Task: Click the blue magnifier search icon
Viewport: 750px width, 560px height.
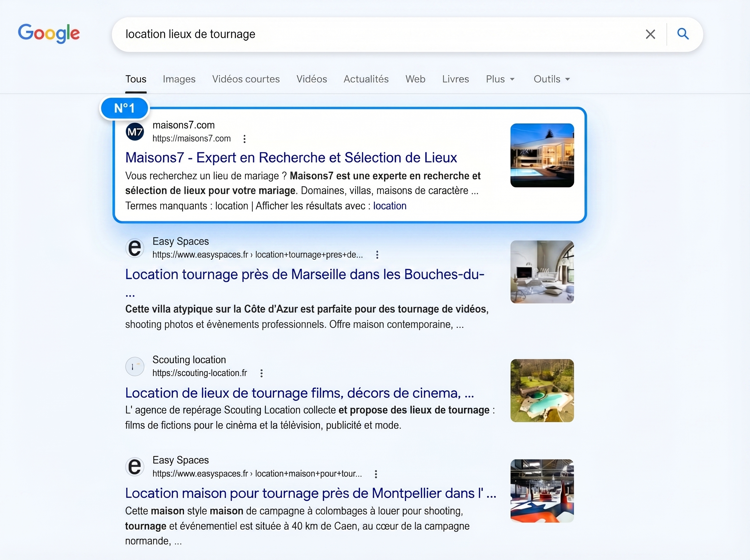Action: point(683,34)
